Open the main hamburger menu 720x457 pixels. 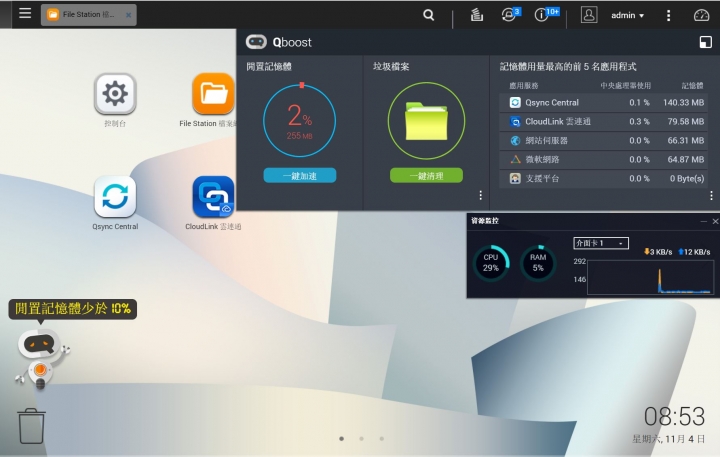click(x=25, y=13)
